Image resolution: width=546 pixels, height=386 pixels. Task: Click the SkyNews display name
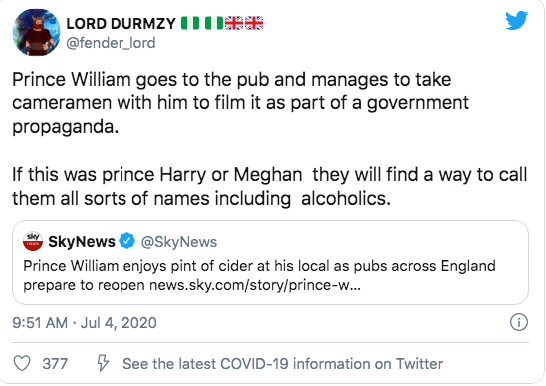point(82,241)
